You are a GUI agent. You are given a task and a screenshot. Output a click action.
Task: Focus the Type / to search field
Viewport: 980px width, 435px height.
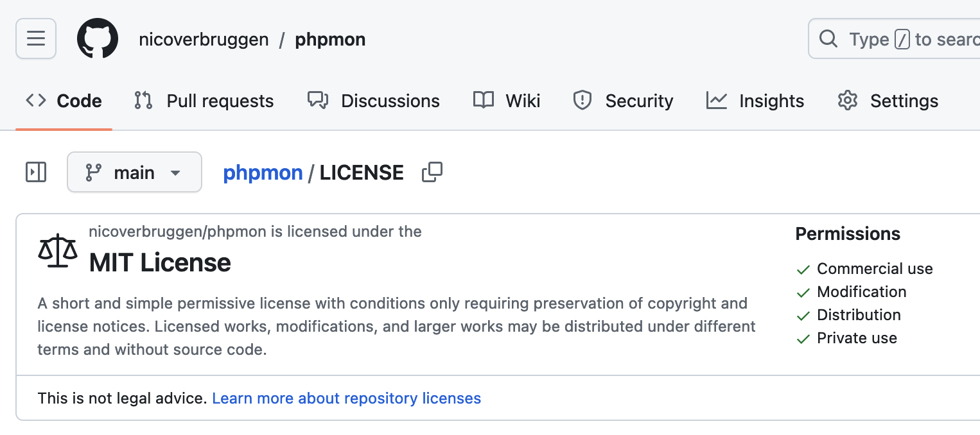(912, 39)
